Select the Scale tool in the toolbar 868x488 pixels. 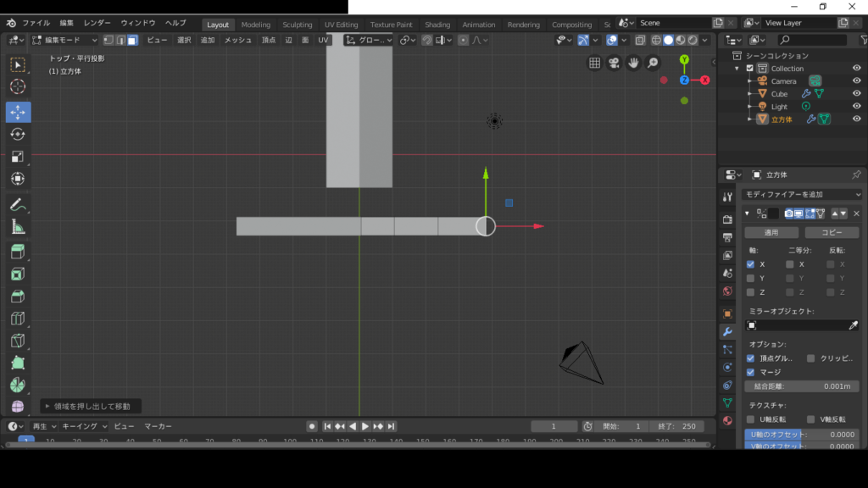click(x=18, y=156)
